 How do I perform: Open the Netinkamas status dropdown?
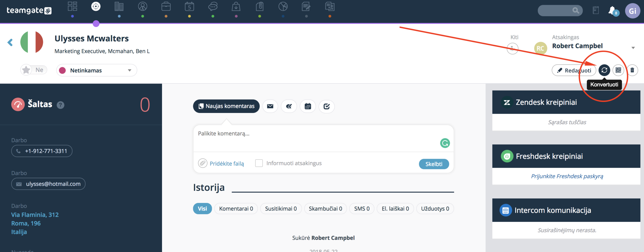[97, 70]
